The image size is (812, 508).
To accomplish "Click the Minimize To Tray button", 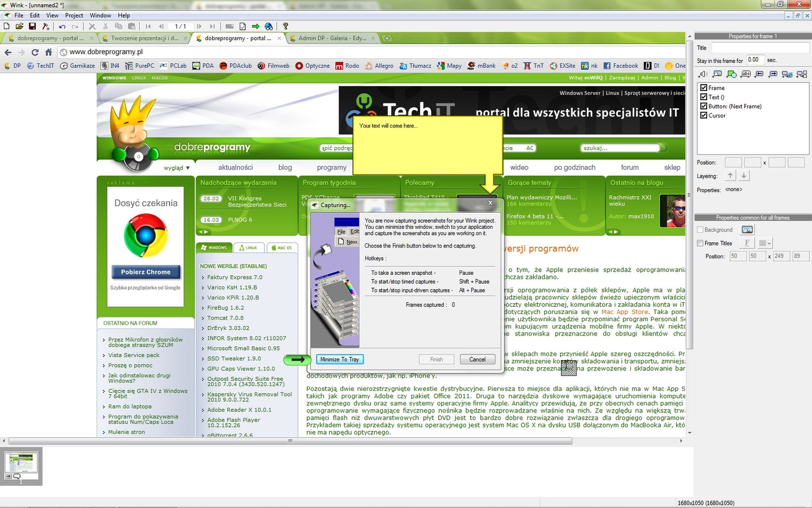I will click(339, 359).
